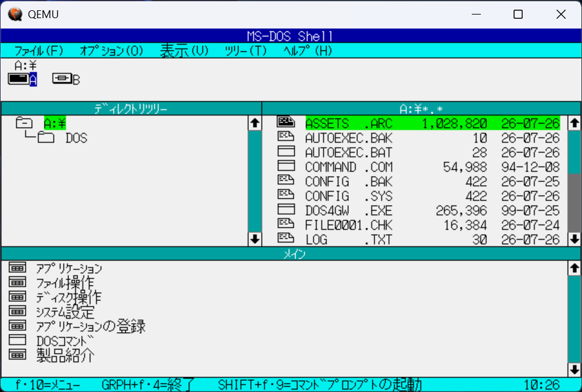Select the A:¥ root directory label

55,123
